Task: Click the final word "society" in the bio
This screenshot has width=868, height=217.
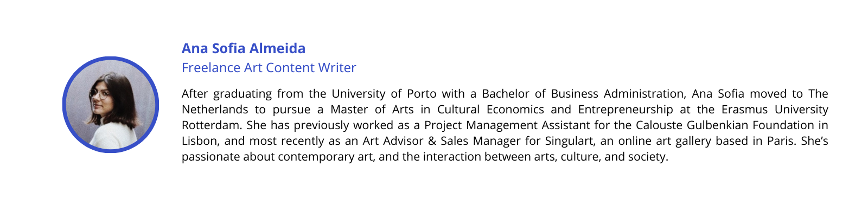Action: pos(646,157)
